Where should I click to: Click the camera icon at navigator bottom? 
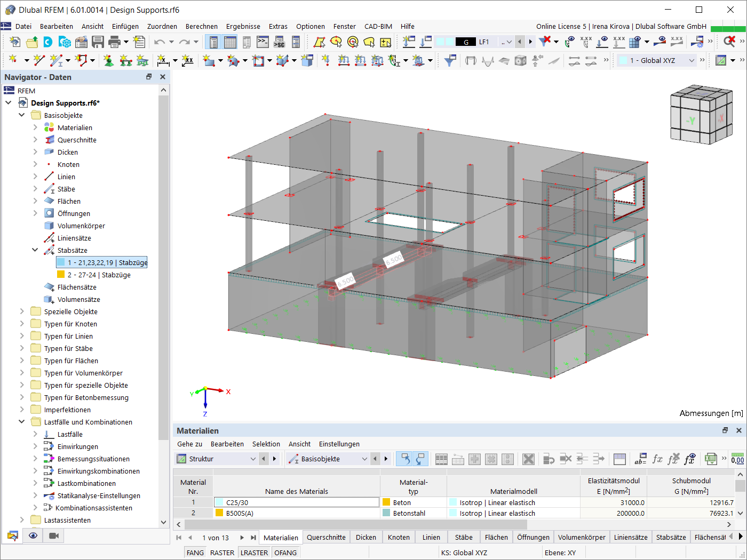click(x=54, y=535)
